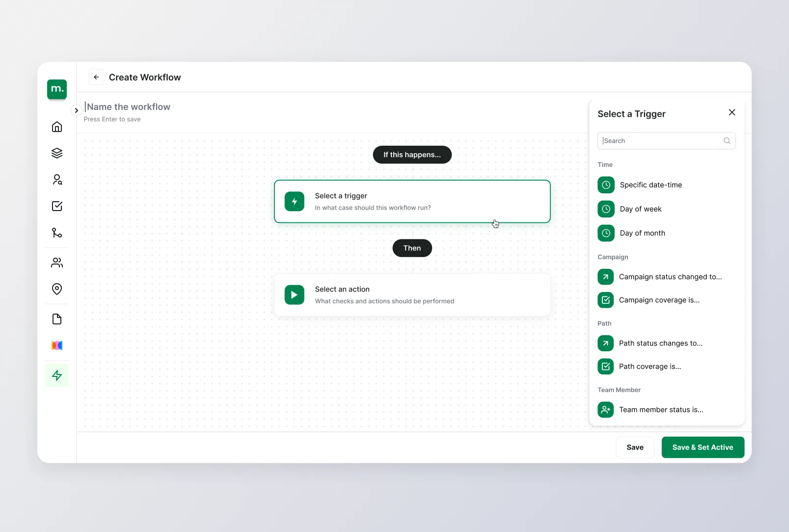Expand the sidebar with chevron arrow
789x532 pixels.
click(76, 110)
